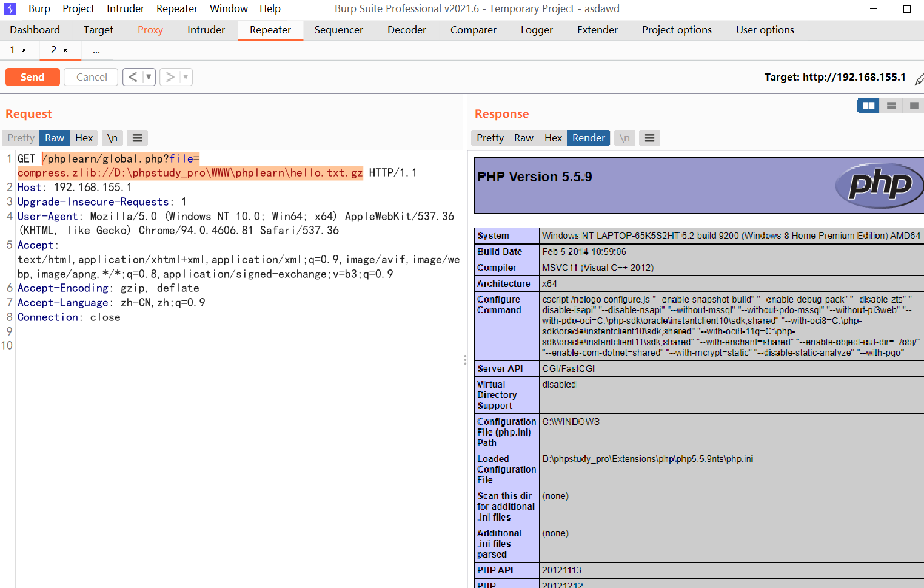Click the PHP logo in rendered response

pos(880,185)
